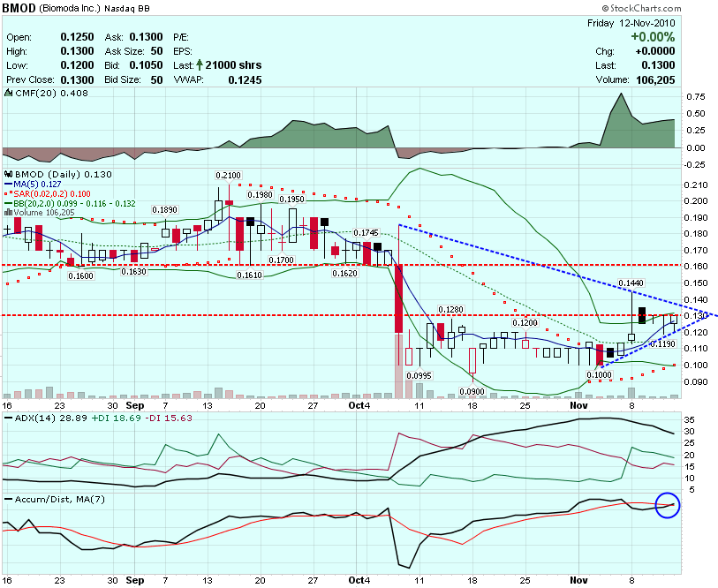This screenshot has height=588, width=718.
Task: Click the green up arrow beside Last
Action: click(x=200, y=65)
